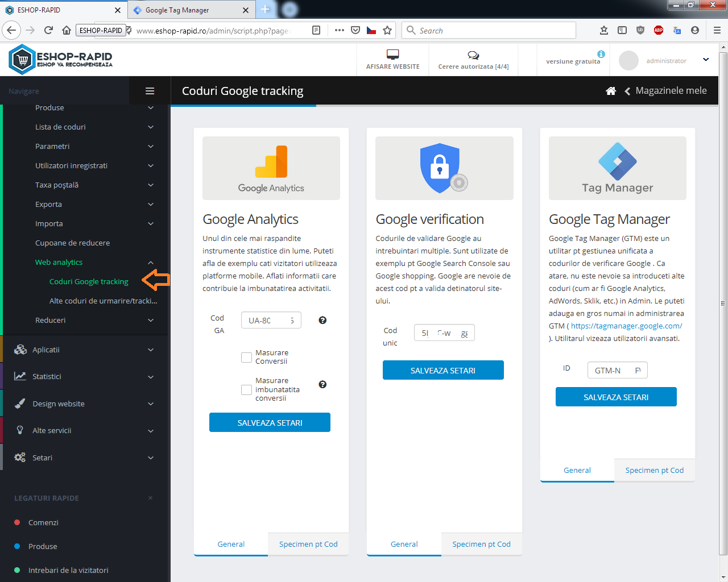Reload the page with the refresh icon
The height and width of the screenshot is (582, 728).
click(49, 30)
